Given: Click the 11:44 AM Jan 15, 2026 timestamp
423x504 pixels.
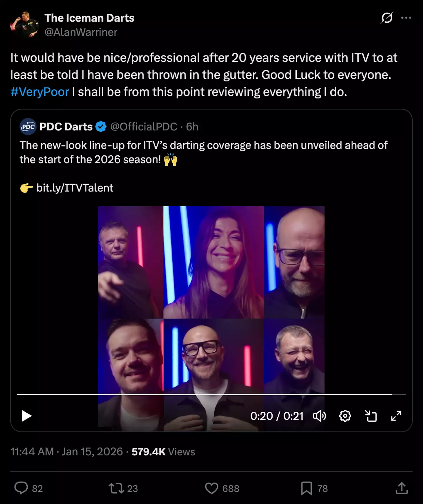Looking at the screenshot, I should coord(66,452).
